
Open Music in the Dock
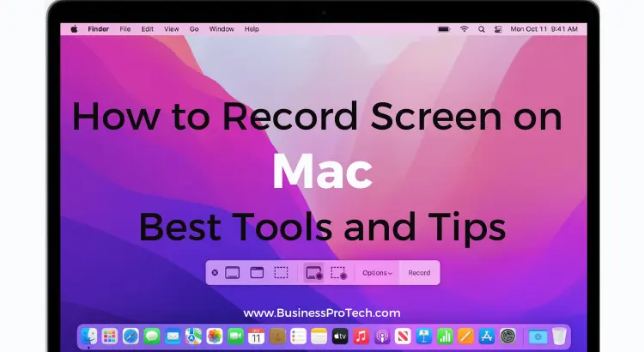[x=361, y=337]
